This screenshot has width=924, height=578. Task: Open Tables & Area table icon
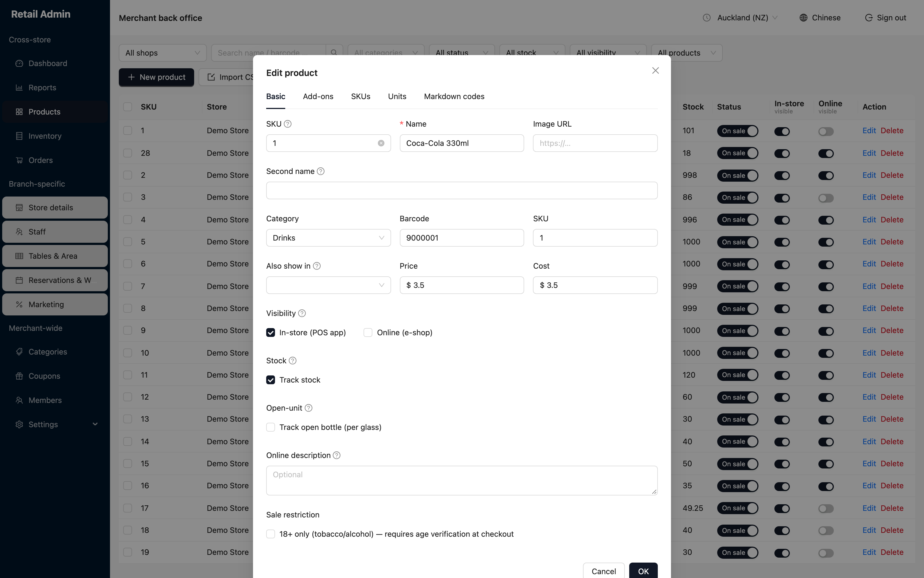19,256
